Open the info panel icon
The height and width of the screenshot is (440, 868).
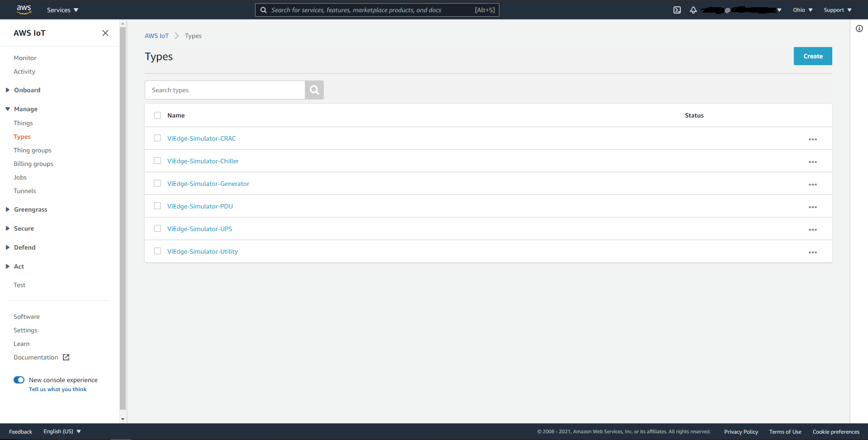tap(859, 28)
